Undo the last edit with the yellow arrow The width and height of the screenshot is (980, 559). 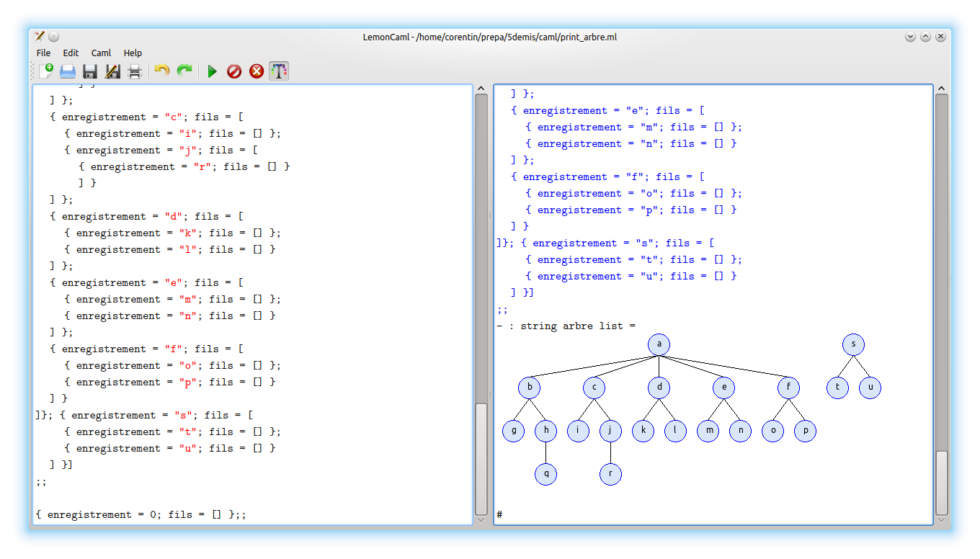coord(162,71)
